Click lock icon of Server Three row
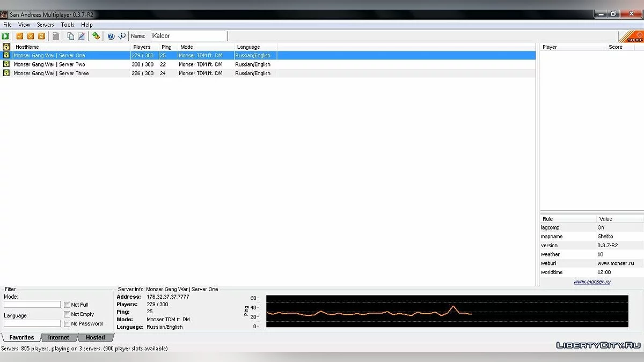Viewport: 644px width, 362px height. click(6, 73)
